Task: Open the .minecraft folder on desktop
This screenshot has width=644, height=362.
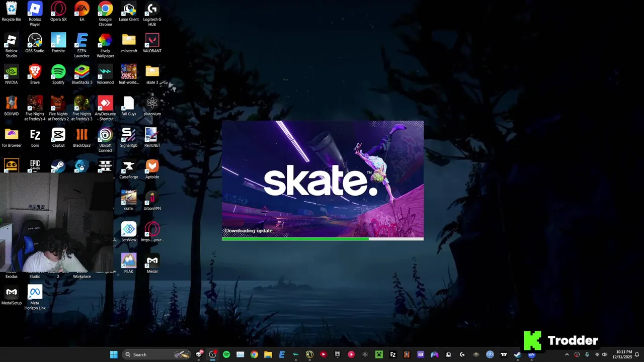Action: pos(129,43)
